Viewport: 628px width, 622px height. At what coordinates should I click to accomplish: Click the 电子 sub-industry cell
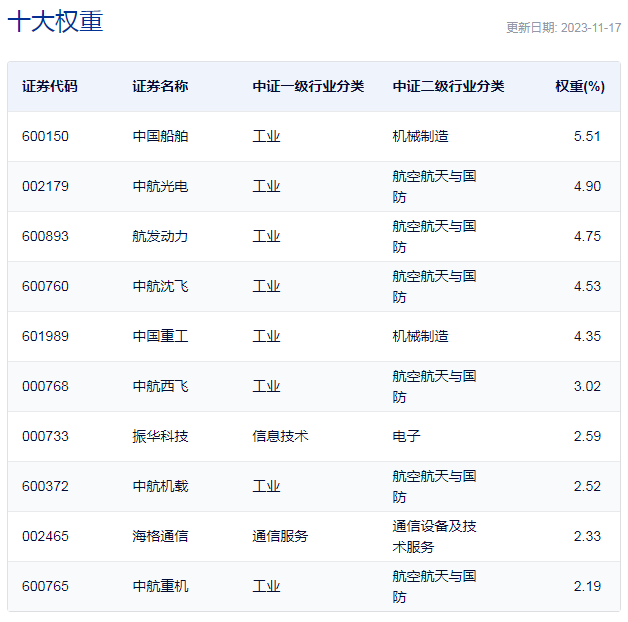tap(406, 436)
